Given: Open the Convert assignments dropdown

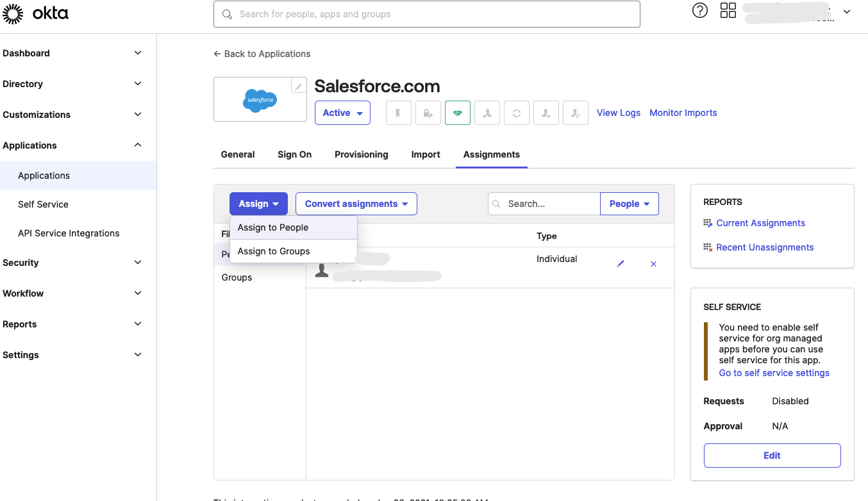Looking at the screenshot, I should (x=356, y=204).
